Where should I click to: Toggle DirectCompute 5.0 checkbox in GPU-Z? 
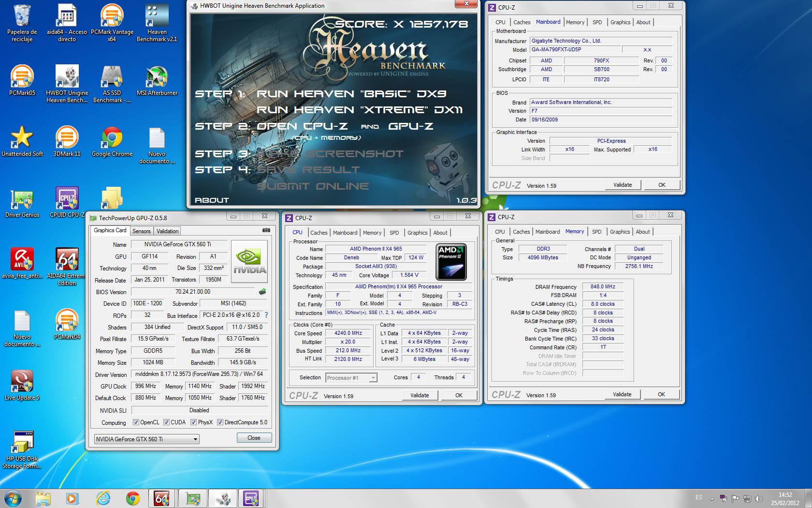[x=220, y=422]
